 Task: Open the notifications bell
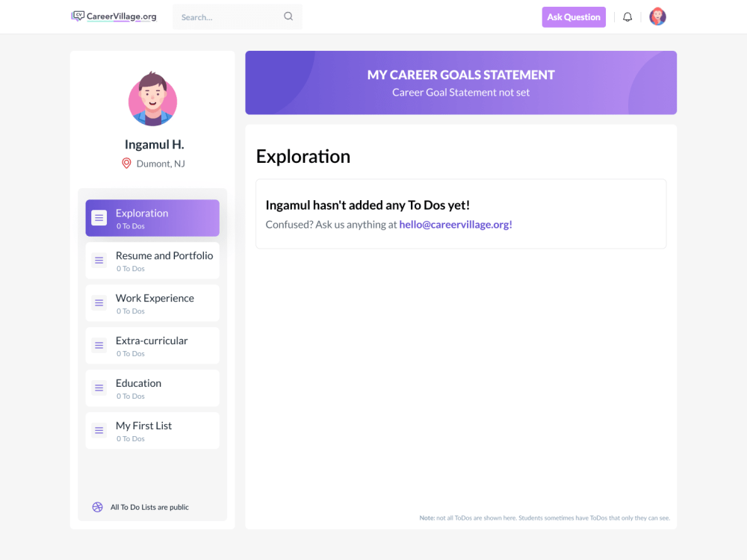pyautogui.click(x=627, y=17)
